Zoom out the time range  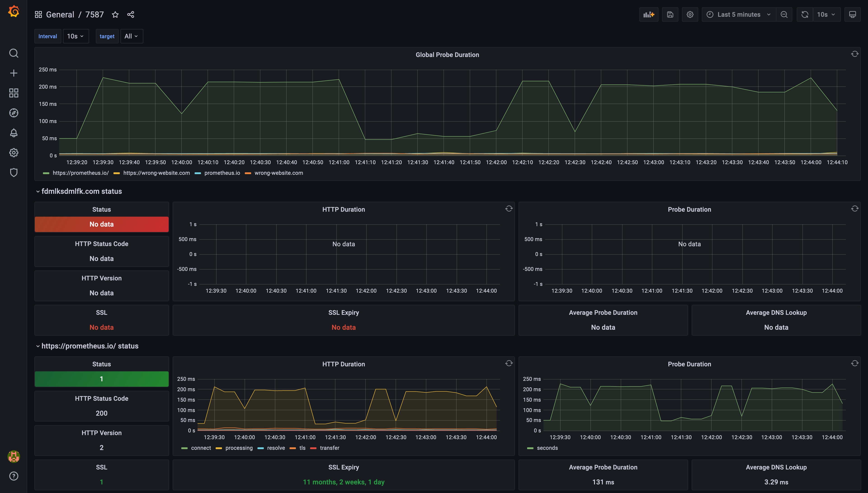pos(784,14)
